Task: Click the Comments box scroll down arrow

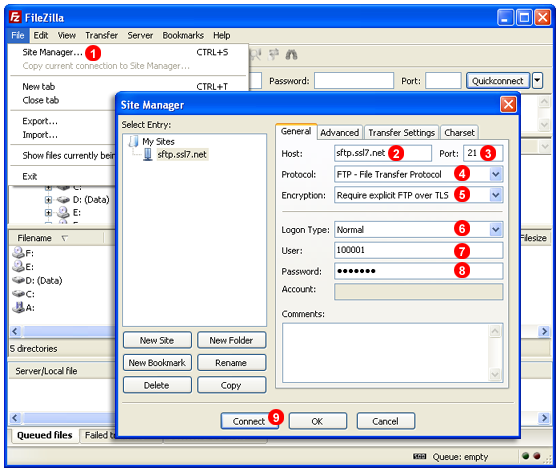Action: (x=495, y=374)
